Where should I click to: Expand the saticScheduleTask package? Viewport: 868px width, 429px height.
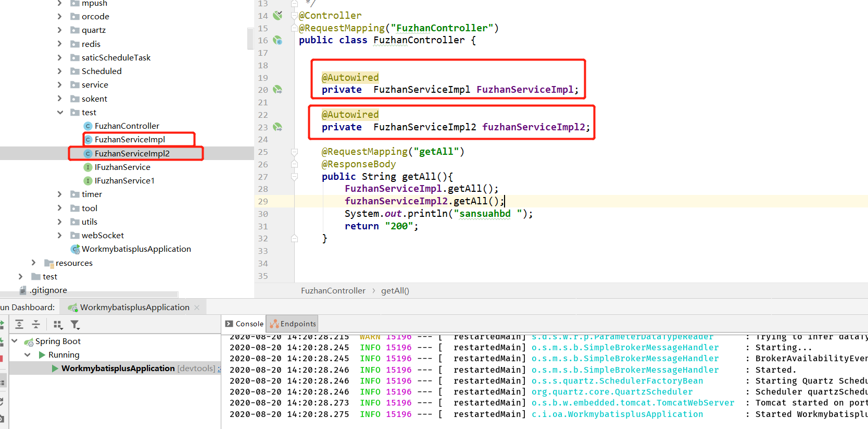click(59, 57)
